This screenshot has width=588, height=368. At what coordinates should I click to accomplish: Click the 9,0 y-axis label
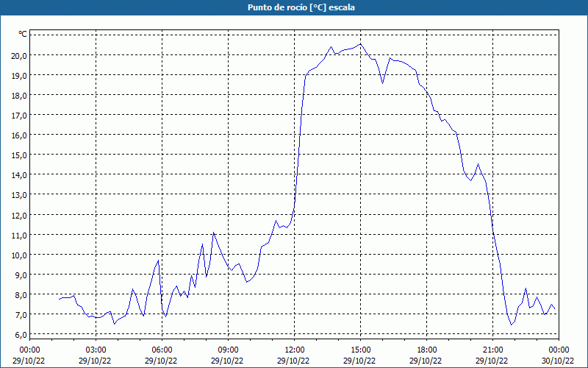click(21, 275)
